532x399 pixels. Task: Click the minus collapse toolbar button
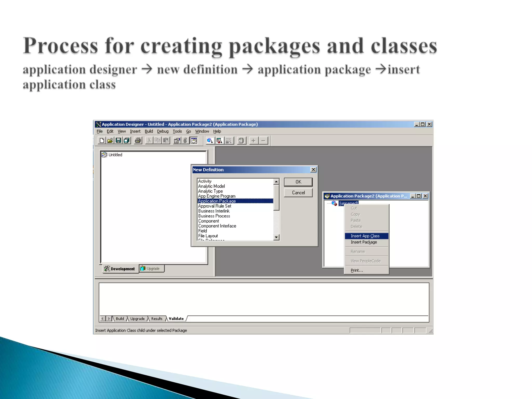263,141
